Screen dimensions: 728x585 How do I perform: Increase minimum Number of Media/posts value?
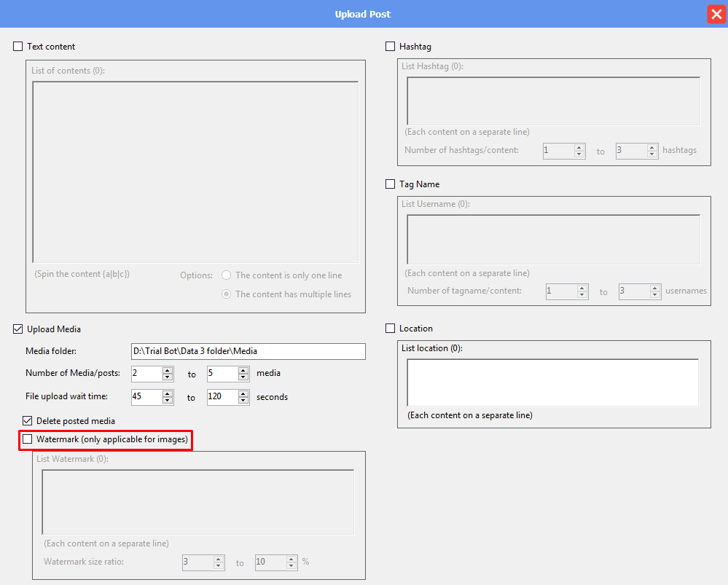click(168, 370)
